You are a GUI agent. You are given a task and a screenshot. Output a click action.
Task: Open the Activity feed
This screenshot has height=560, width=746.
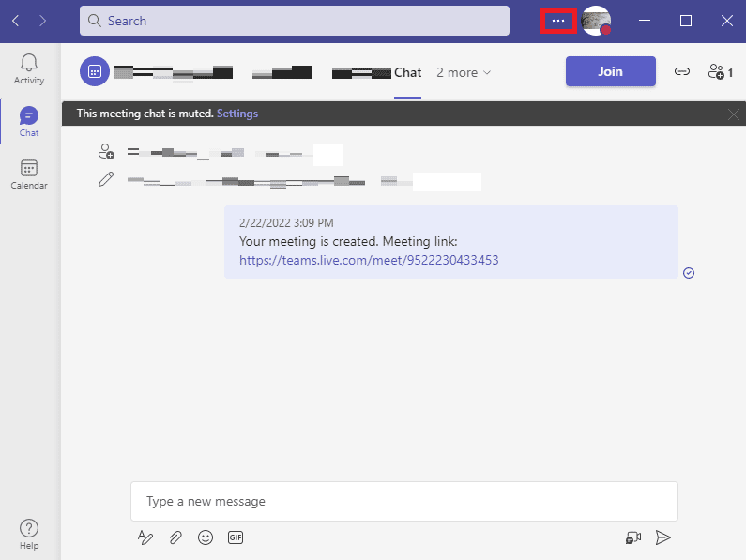point(29,69)
